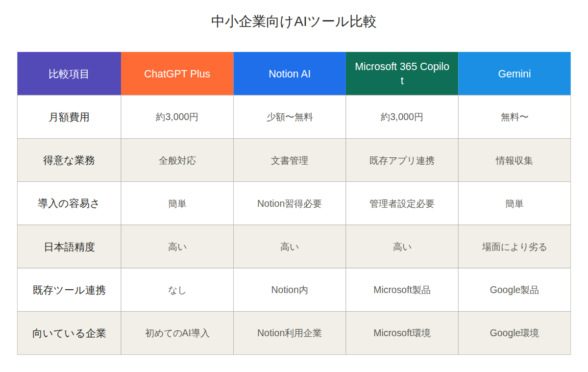Viewport: 588px width, 372px height.
Task: Select the 場面により劣る cell
Action: click(x=514, y=247)
